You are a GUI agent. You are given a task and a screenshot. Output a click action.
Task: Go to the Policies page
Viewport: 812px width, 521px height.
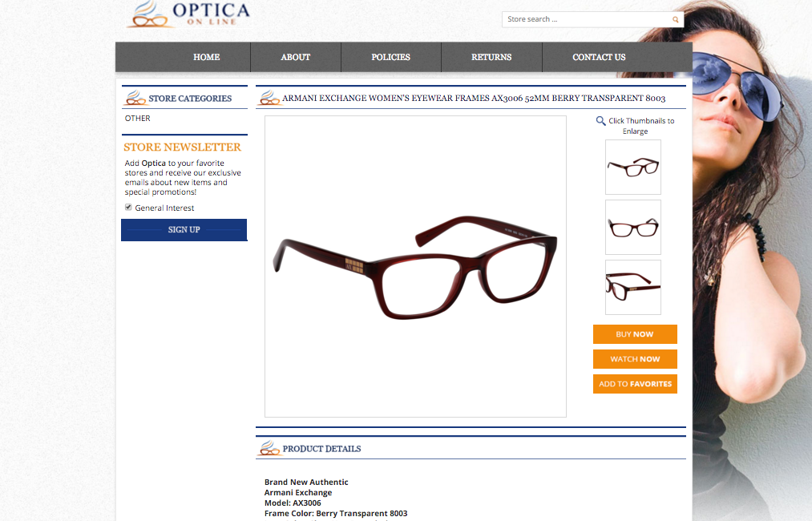(x=391, y=57)
